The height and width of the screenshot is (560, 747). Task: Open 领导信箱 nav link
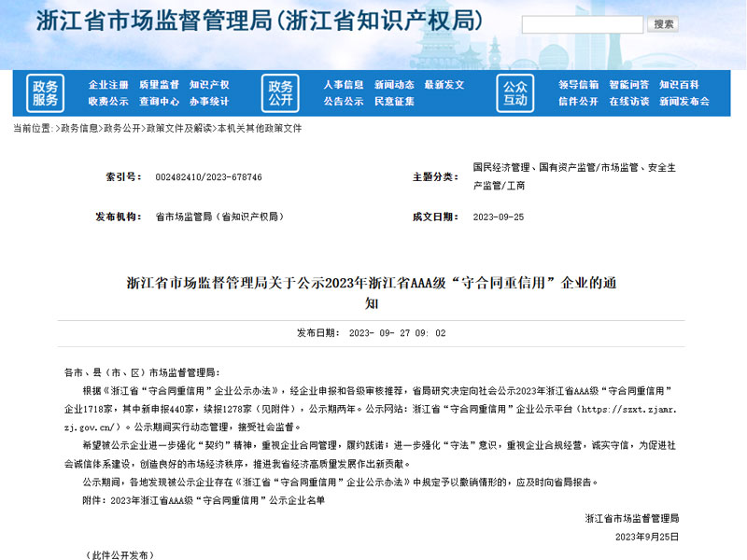[x=579, y=85]
